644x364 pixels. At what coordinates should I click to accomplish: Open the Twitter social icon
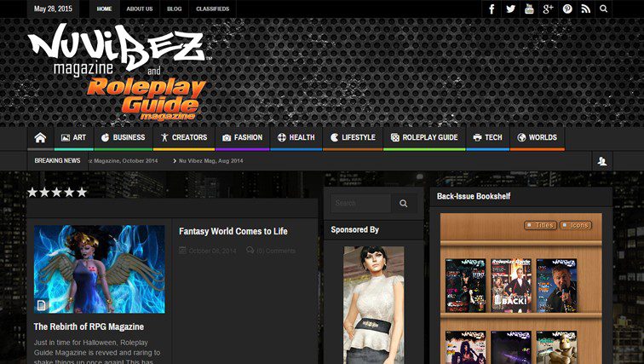click(510, 9)
